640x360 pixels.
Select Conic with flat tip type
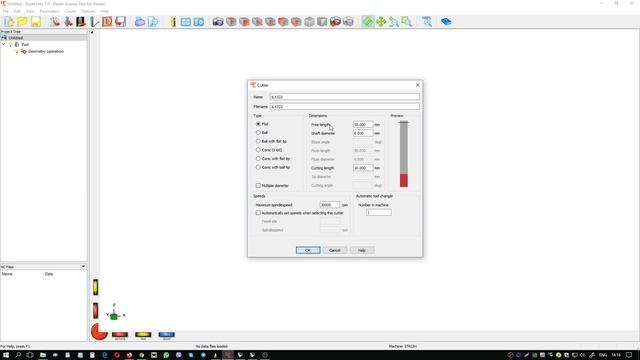point(258,158)
